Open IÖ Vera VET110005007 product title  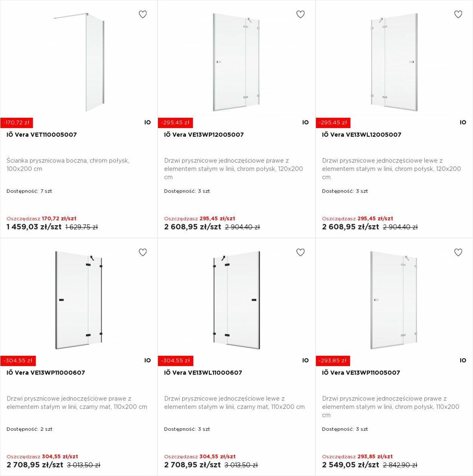pos(42,134)
